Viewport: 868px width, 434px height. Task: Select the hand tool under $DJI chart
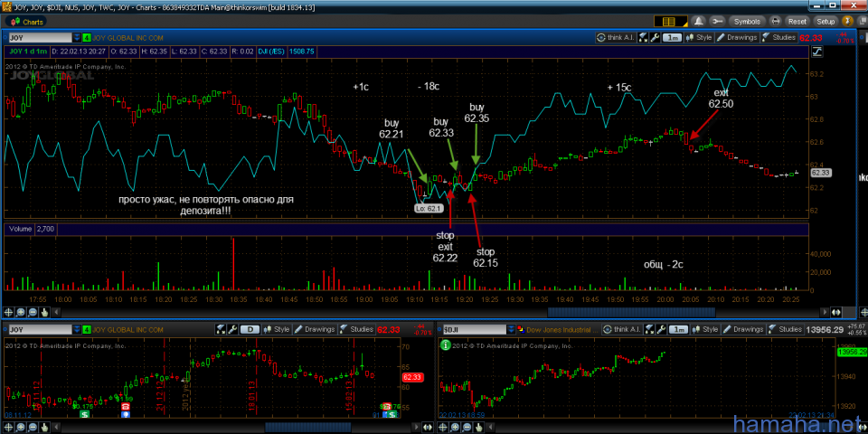pyautogui.click(x=479, y=427)
